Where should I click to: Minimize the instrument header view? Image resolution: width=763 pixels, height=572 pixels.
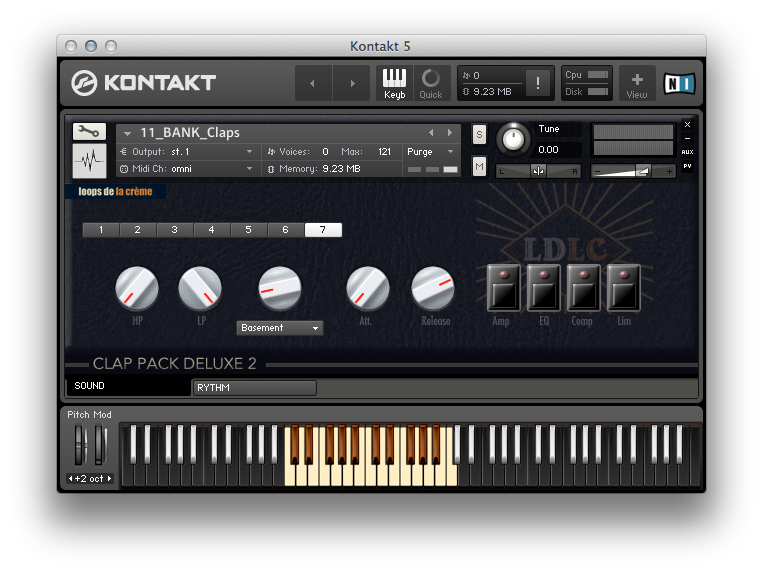click(688, 139)
